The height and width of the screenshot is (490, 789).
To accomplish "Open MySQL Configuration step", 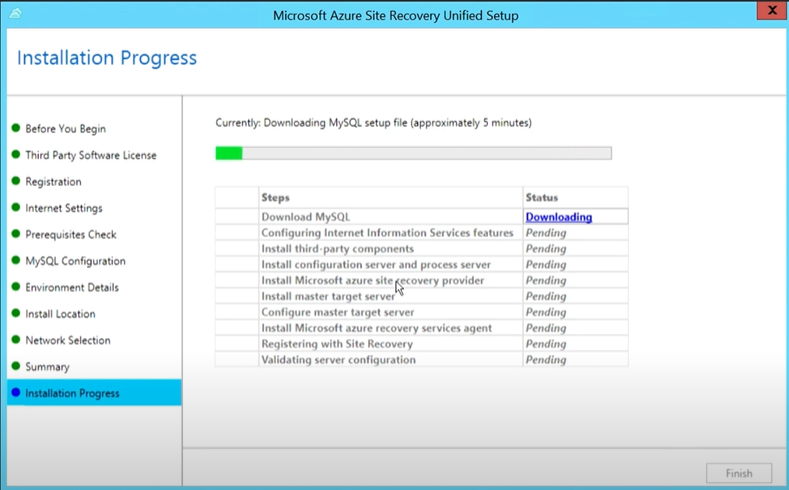I will 75,261.
